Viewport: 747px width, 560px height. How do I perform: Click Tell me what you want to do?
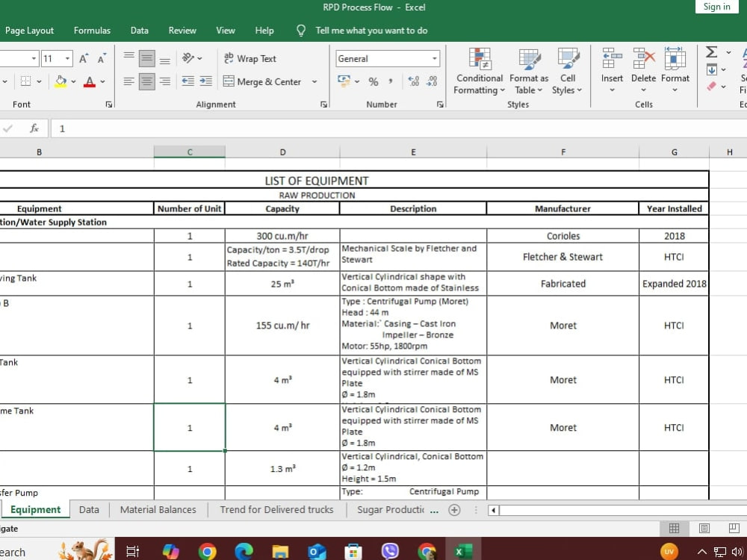pyautogui.click(x=371, y=31)
